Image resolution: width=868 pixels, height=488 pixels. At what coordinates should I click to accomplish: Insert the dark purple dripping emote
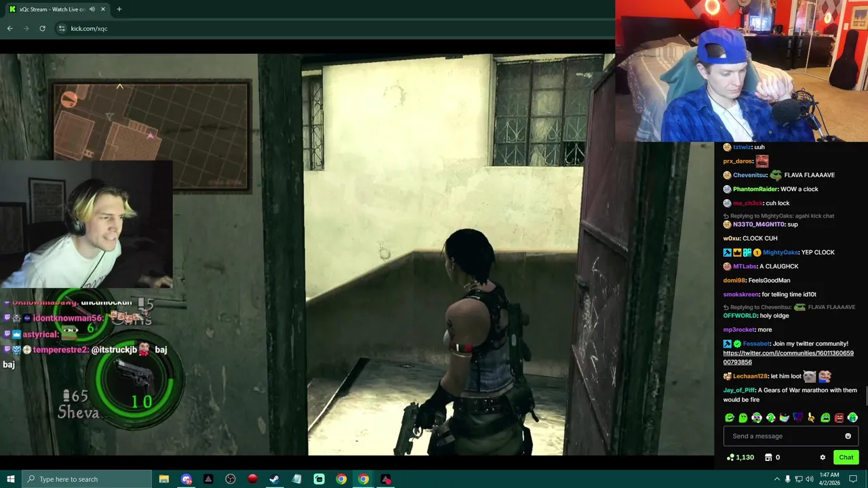coord(798,418)
